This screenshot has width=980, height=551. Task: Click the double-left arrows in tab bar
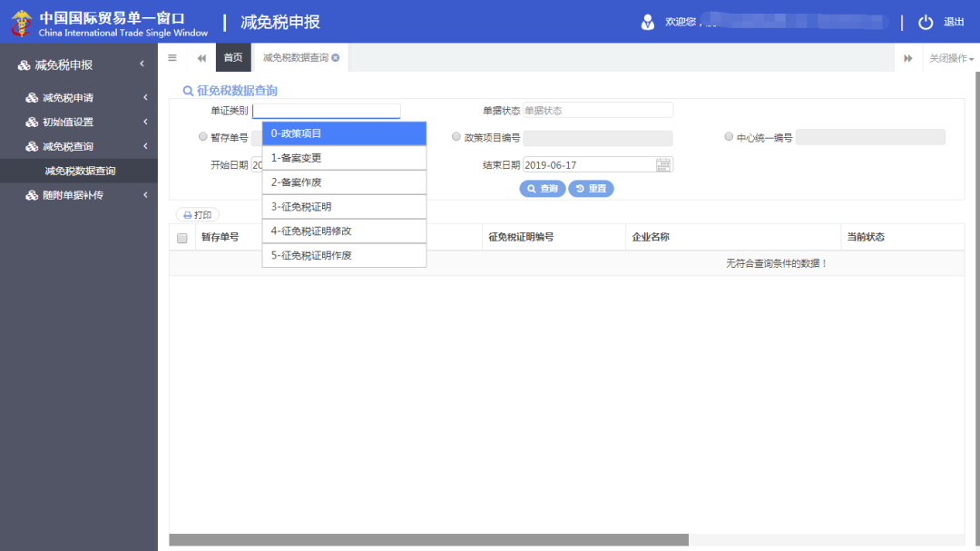(201, 56)
